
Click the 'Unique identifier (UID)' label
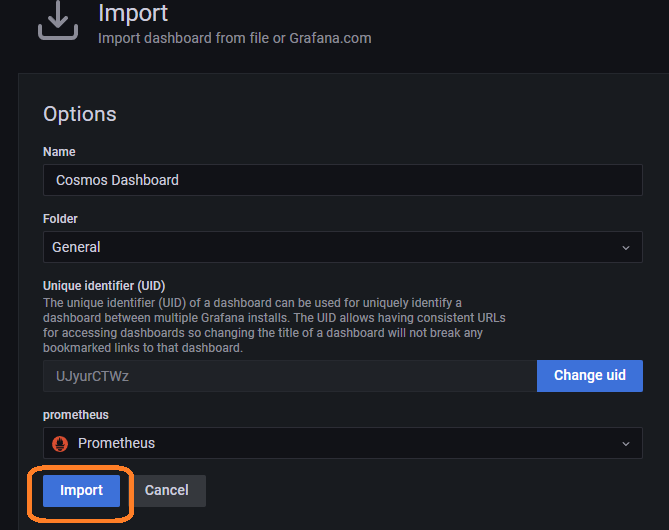[104, 285]
